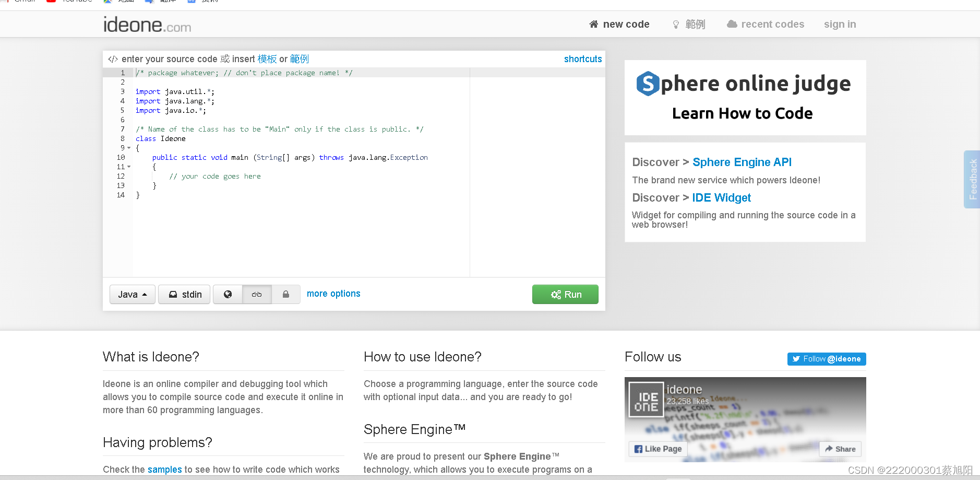Click the 'How to use Ideone?' heading
Image resolution: width=980 pixels, height=480 pixels.
(423, 357)
